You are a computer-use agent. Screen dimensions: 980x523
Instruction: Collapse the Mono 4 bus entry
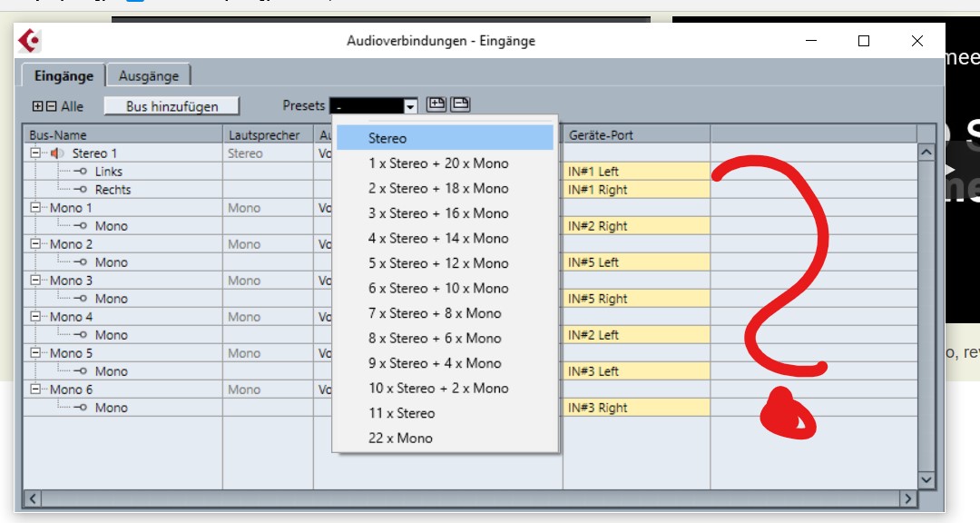click(x=35, y=317)
